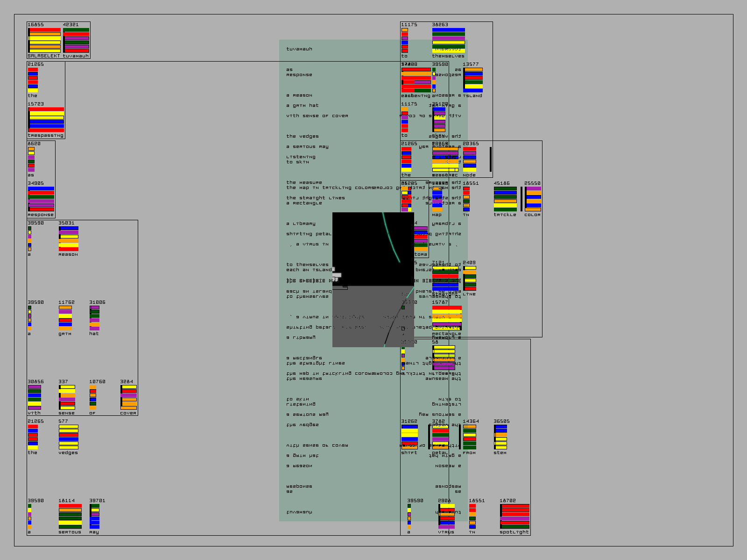
Task: Click the 'a library' text line
Action: coord(301,224)
